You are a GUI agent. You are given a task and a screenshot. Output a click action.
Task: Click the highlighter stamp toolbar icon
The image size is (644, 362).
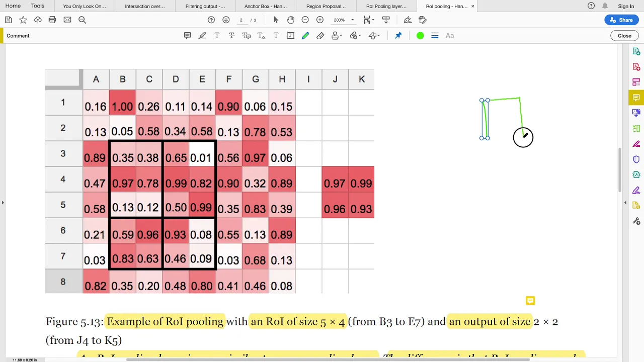[422, 20]
